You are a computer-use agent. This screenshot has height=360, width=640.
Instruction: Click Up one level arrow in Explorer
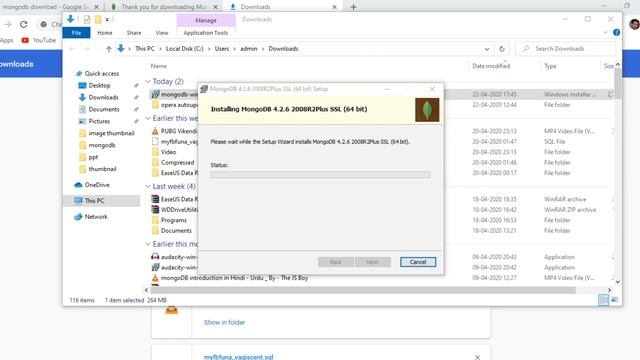109,49
